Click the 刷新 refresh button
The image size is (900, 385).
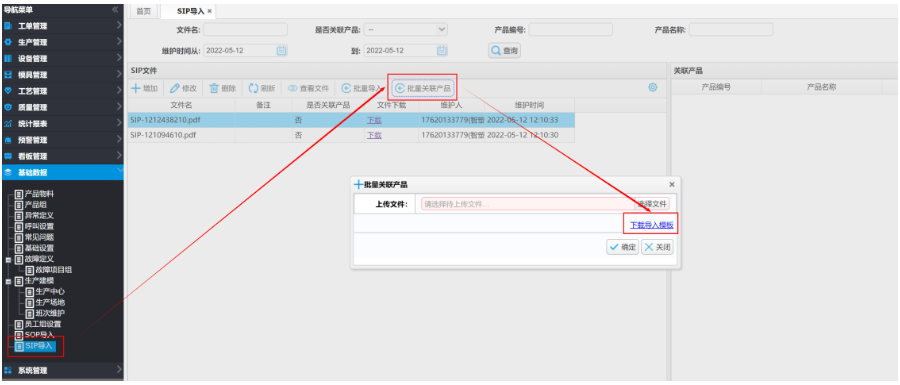[262, 88]
